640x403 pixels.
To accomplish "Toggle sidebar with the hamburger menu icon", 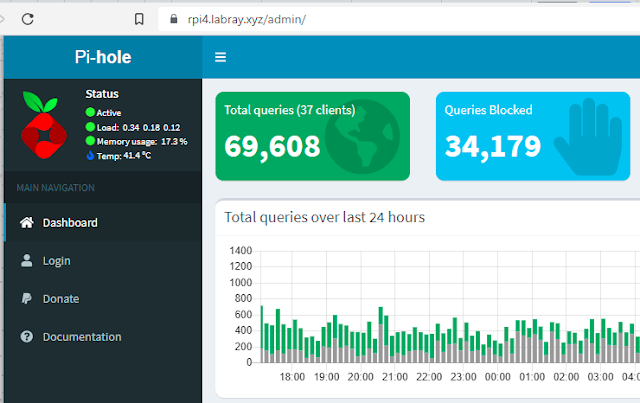I will (x=220, y=57).
